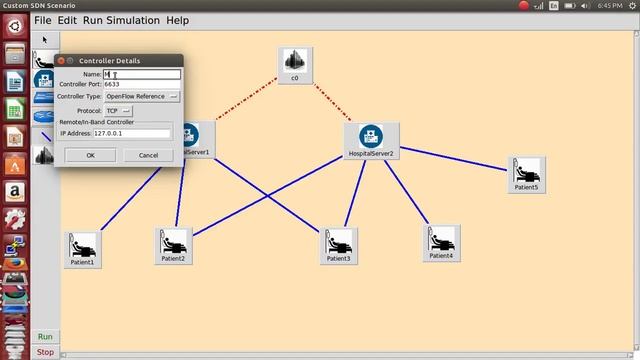Open Ubuntu Software Center from launcher

point(15,165)
